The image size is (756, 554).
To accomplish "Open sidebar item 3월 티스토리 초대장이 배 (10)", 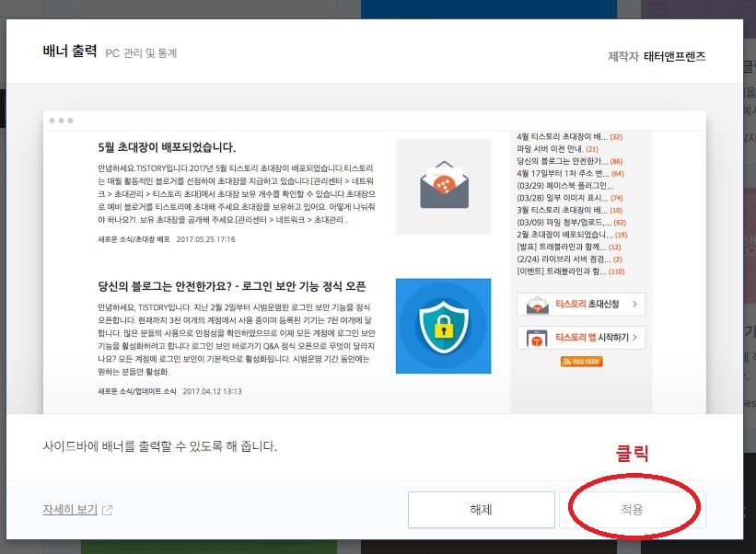I will 569,210.
